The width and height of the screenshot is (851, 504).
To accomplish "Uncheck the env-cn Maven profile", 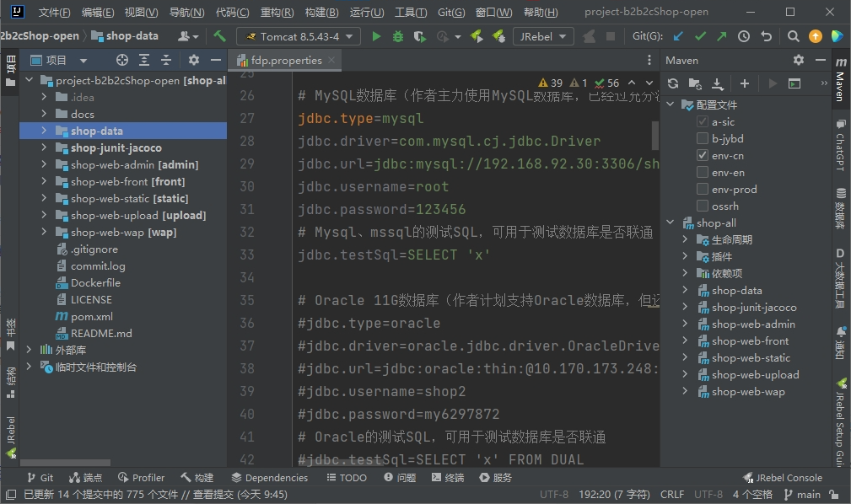I will (703, 155).
